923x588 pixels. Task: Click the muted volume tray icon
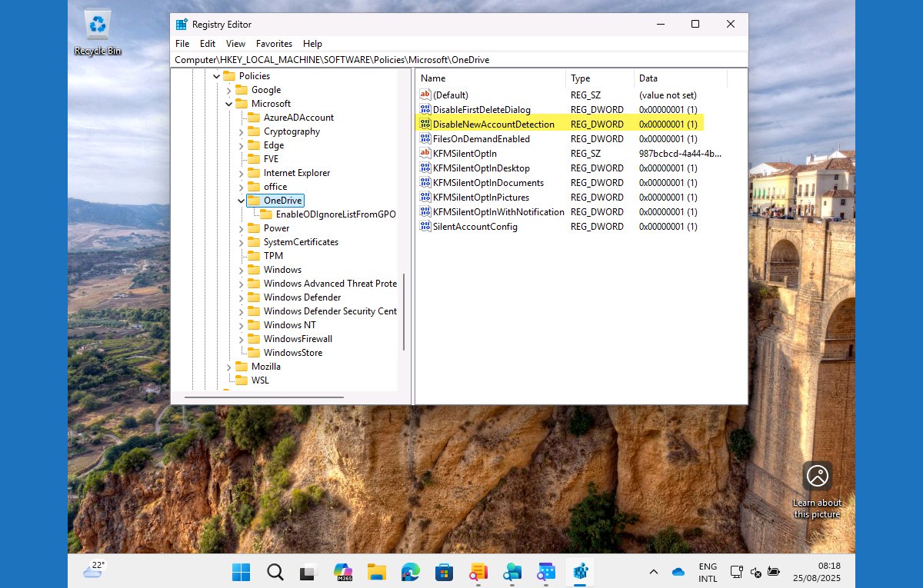coord(756,572)
